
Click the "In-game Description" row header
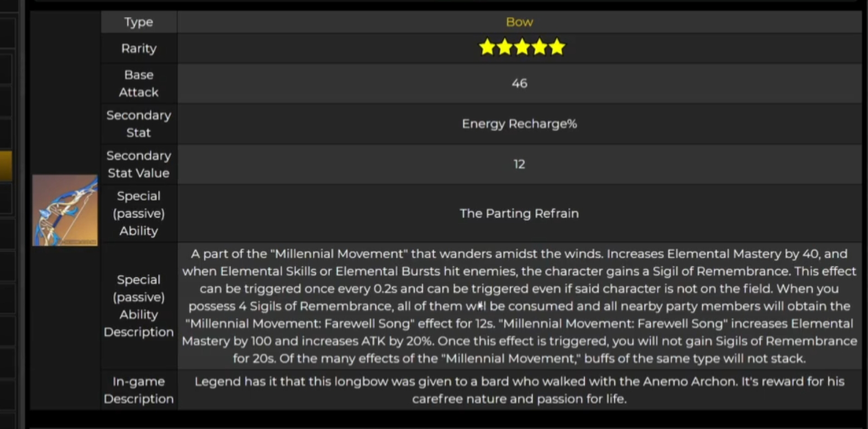tap(138, 390)
